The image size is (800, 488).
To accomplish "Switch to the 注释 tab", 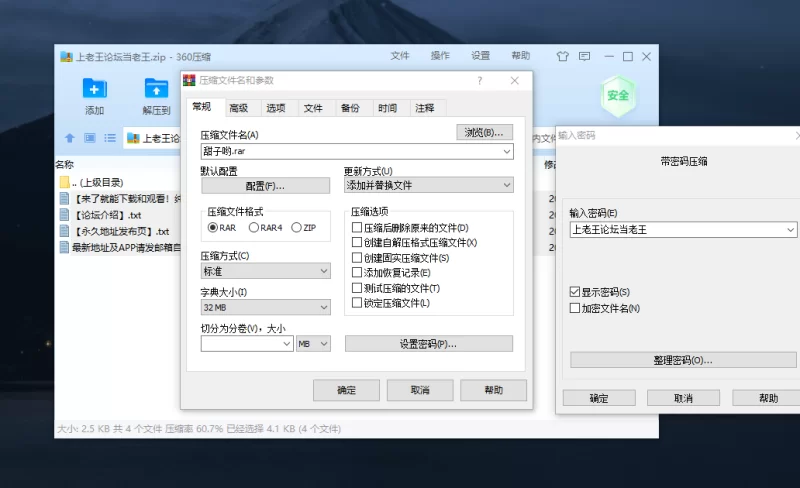I will click(x=424, y=108).
